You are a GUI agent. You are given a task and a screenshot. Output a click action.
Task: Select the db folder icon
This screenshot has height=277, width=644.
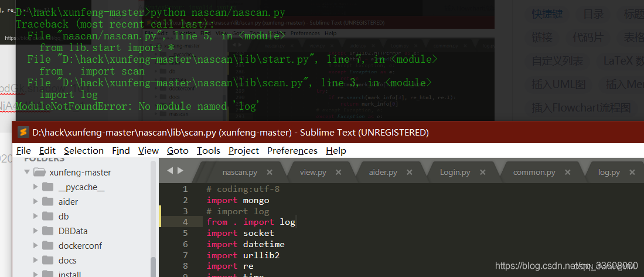(x=48, y=216)
